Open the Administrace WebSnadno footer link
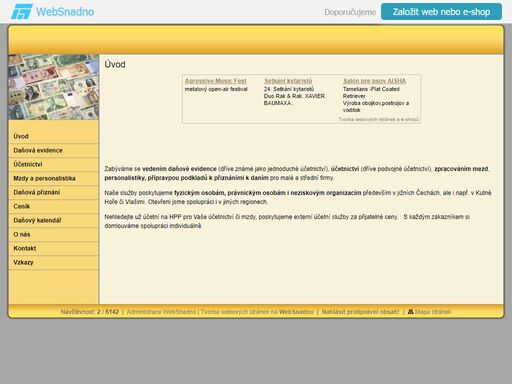This screenshot has height=384, width=512. pos(161,312)
